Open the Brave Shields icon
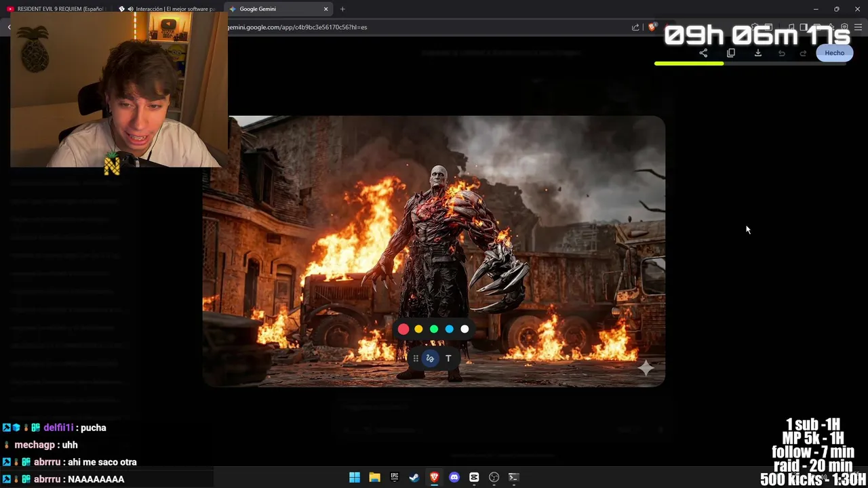 pos(652,27)
